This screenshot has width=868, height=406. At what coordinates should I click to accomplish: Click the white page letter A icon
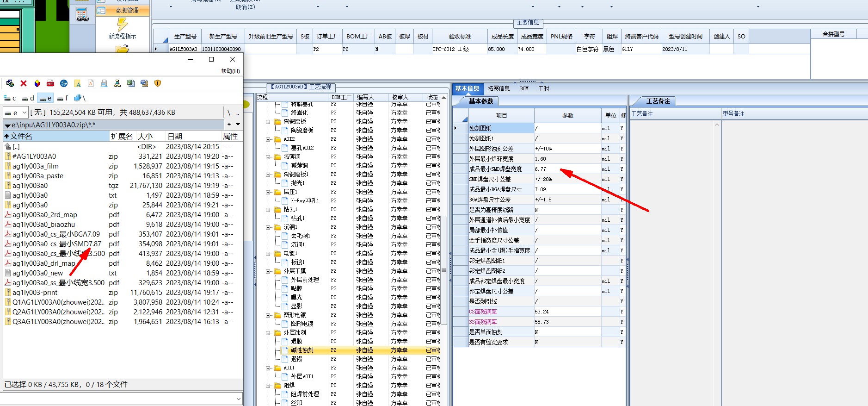[x=91, y=83]
